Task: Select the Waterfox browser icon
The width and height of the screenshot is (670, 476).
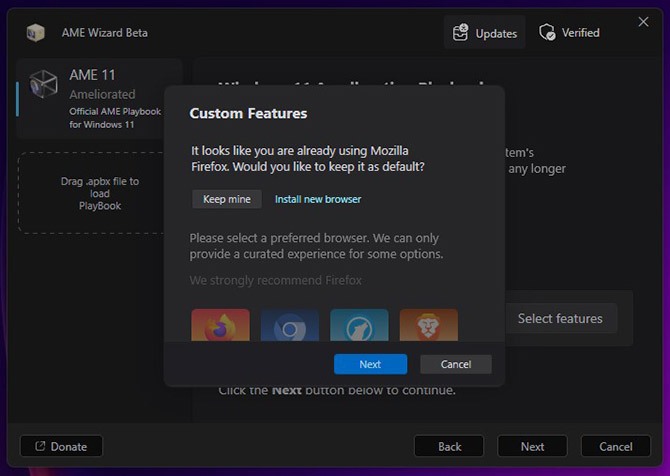Action: (359, 325)
